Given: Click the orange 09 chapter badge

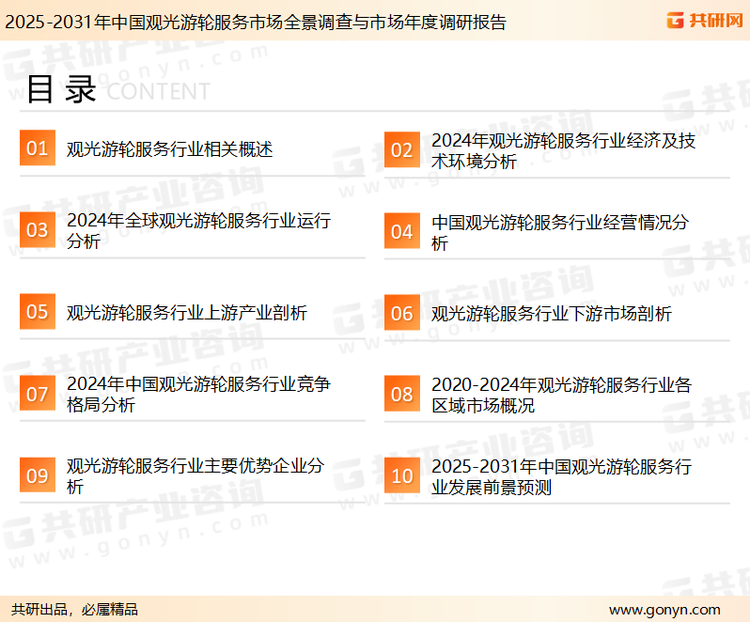Looking at the screenshot, I should point(37,475).
